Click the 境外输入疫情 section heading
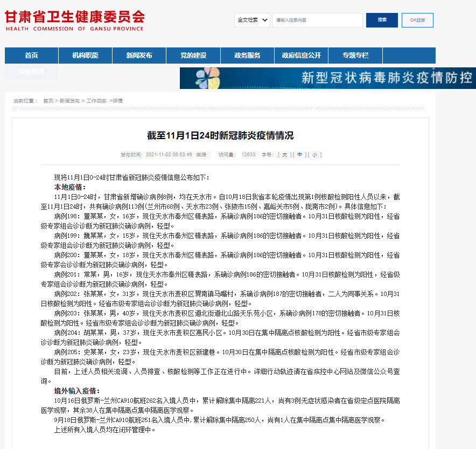Image resolution: width=476 pixels, height=449 pixels. pos(77,391)
